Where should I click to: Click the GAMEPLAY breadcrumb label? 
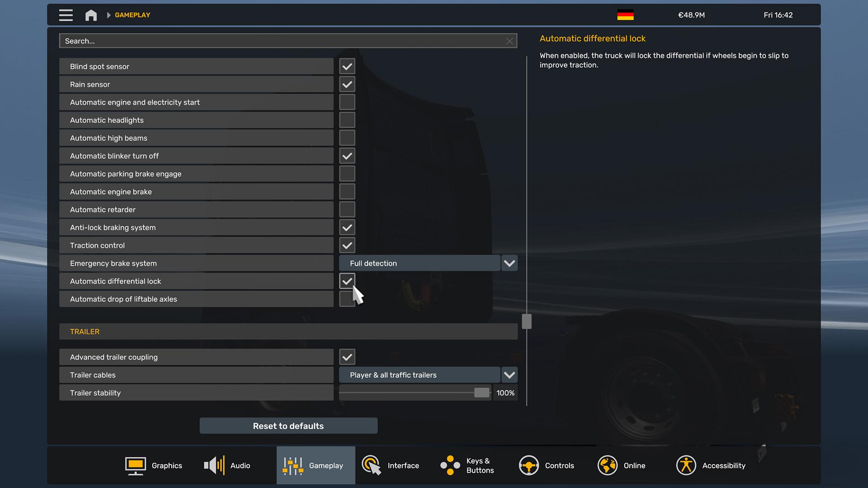pos(132,15)
